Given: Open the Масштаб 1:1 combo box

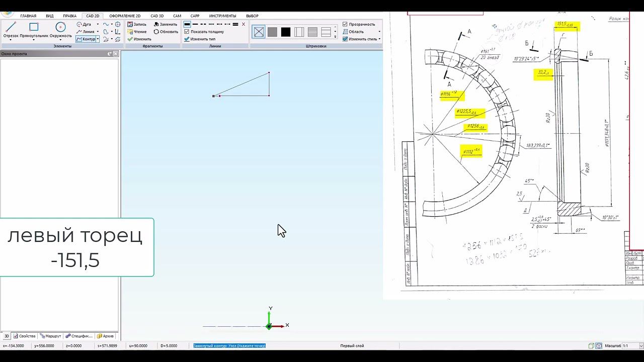Looking at the screenshot, I should tap(632, 346).
